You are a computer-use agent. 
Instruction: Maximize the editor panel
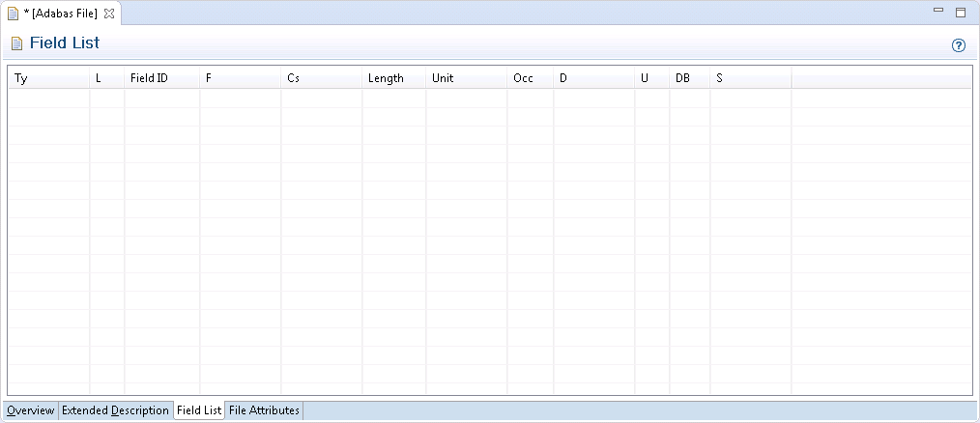click(961, 13)
